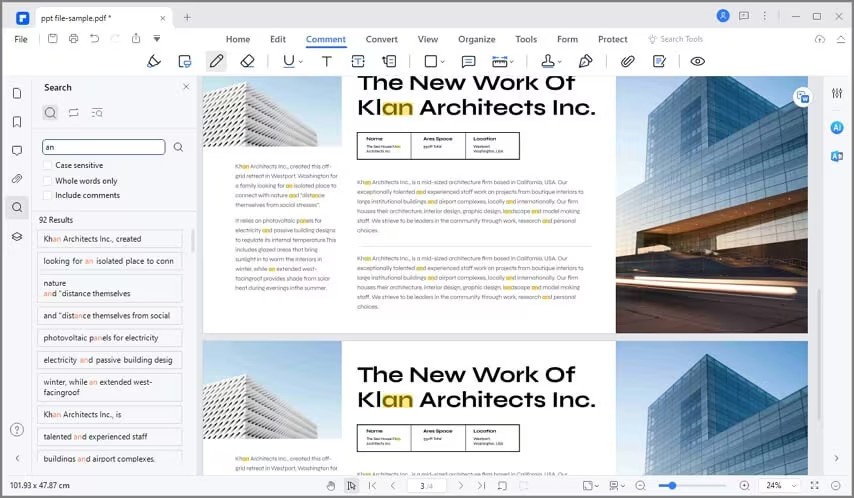Open the Edit Comment note tool
This screenshot has height=498, width=854.
659,62
